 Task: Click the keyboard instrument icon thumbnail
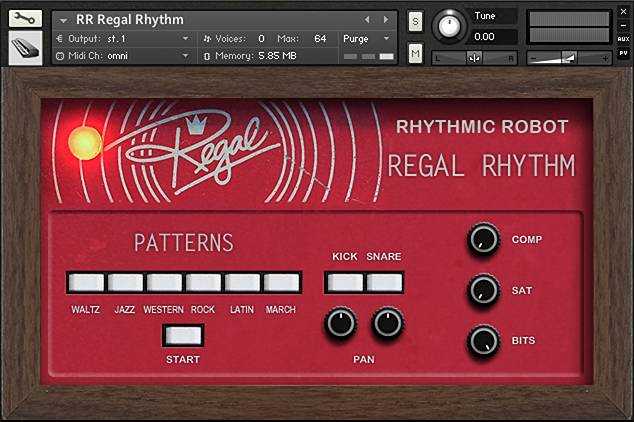tap(25, 48)
